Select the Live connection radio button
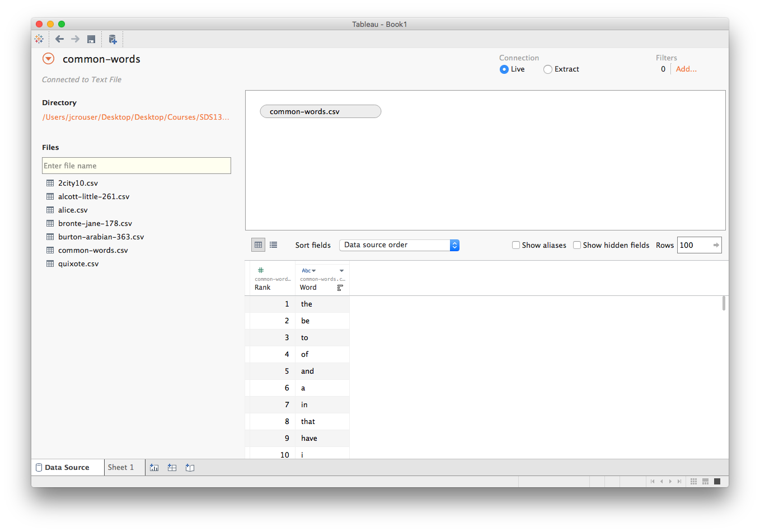760x532 pixels. (504, 69)
